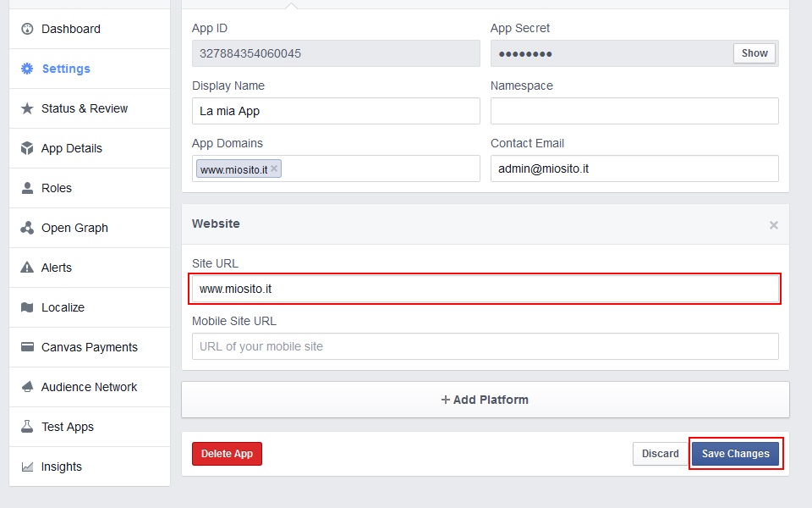Remove the www.miosito.it app domain tag
This screenshot has height=508, width=812.
274,168
